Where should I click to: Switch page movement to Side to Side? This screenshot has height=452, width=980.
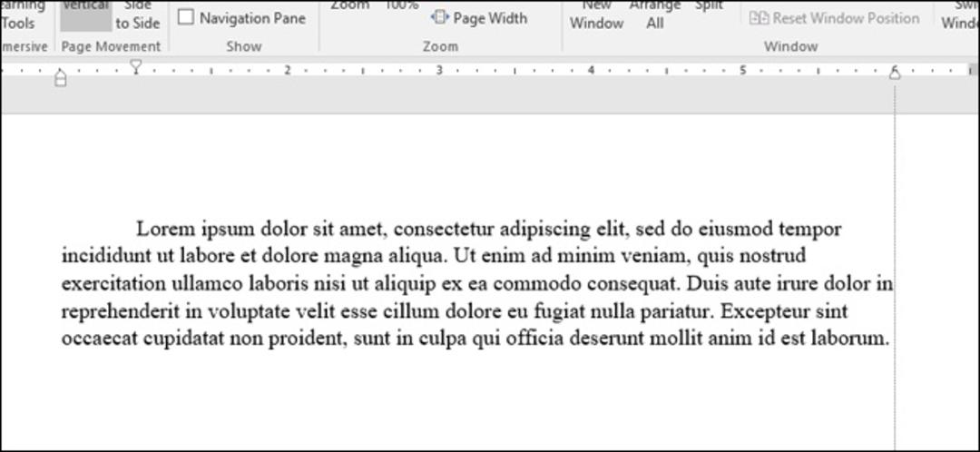coord(138,15)
